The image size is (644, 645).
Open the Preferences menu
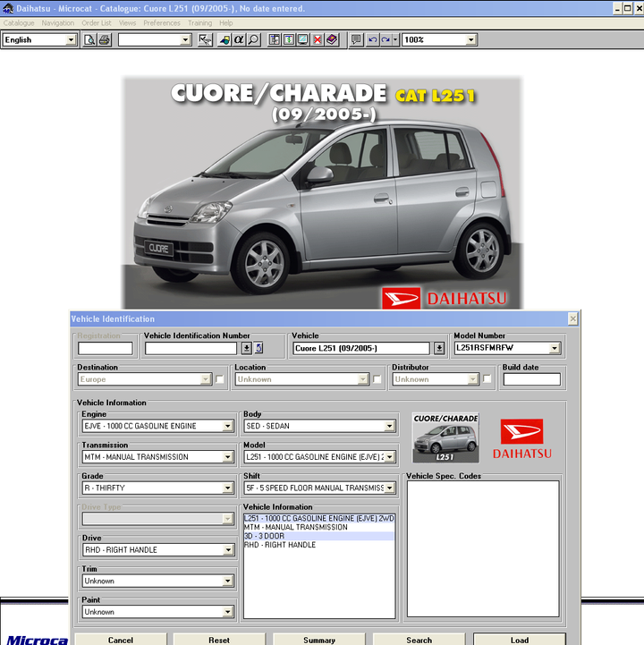[x=162, y=23]
